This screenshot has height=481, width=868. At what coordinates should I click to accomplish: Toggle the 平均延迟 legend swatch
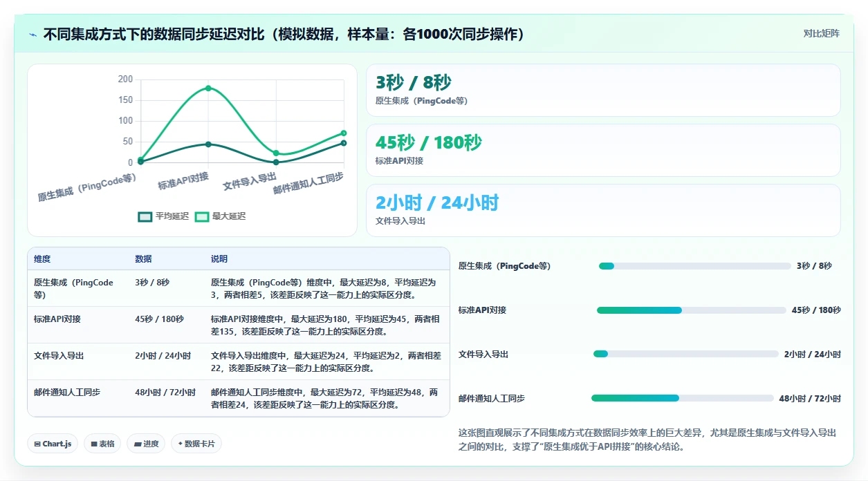pyautogui.click(x=145, y=216)
